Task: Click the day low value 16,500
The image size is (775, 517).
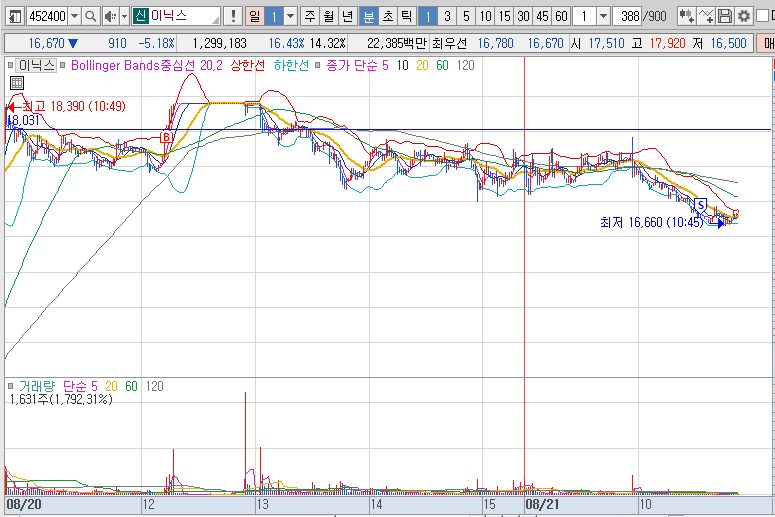Action: coord(729,43)
